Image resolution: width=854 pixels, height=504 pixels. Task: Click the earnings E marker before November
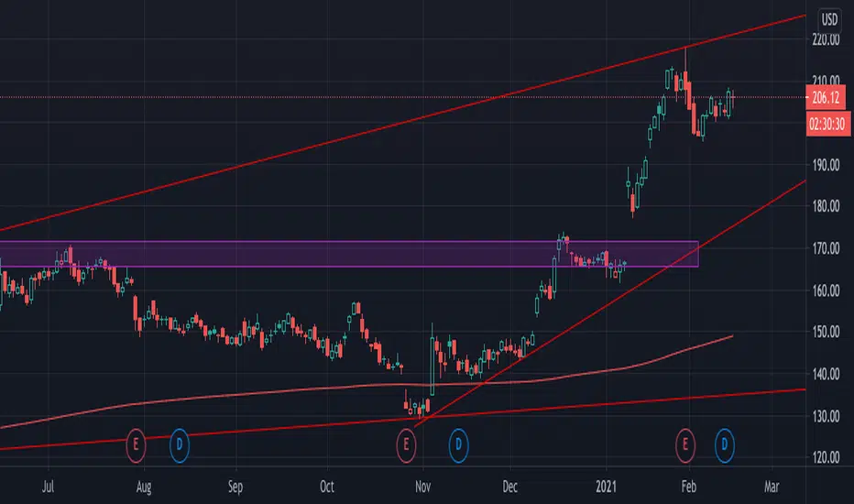pos(406,445)
